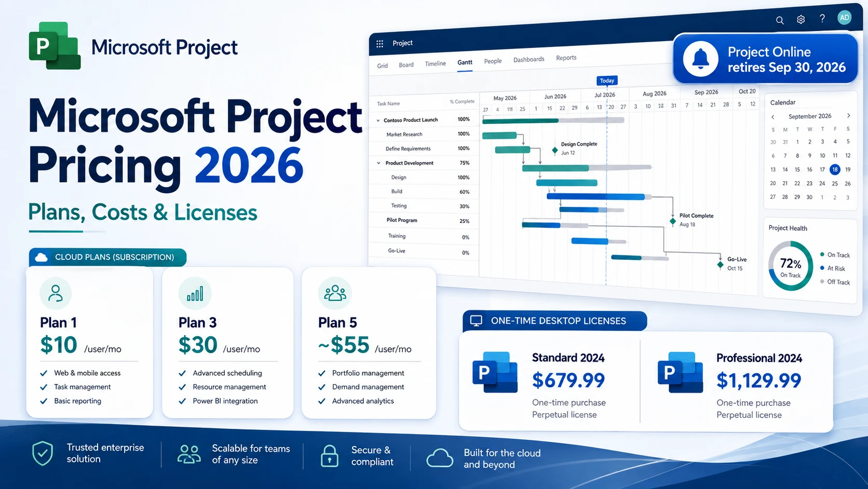Click the On Track legend dot
Image resolution: width=868 pixels, height=489 pixels.
click(x=822, y=255)
